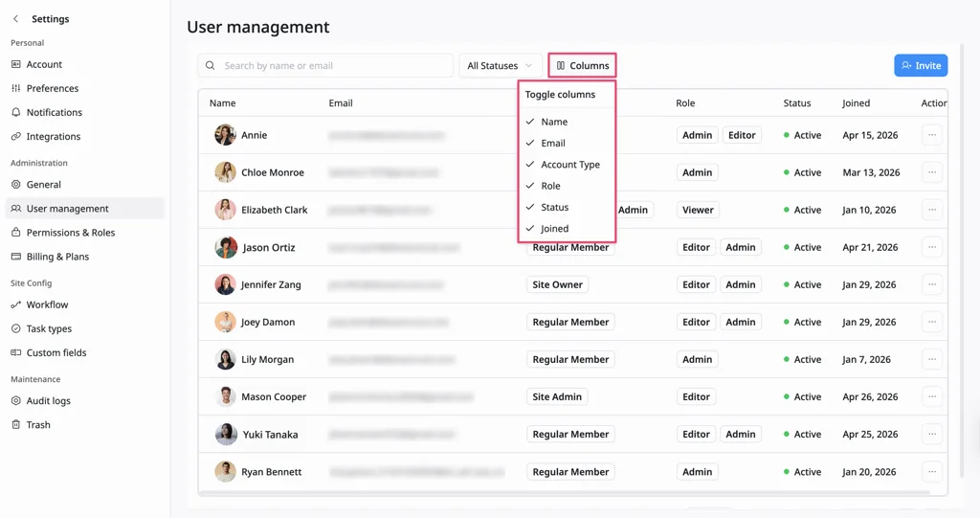Open actions menu for Ryan Bennett
Viewport: 980px width, 518px height.
click(932, 472)
